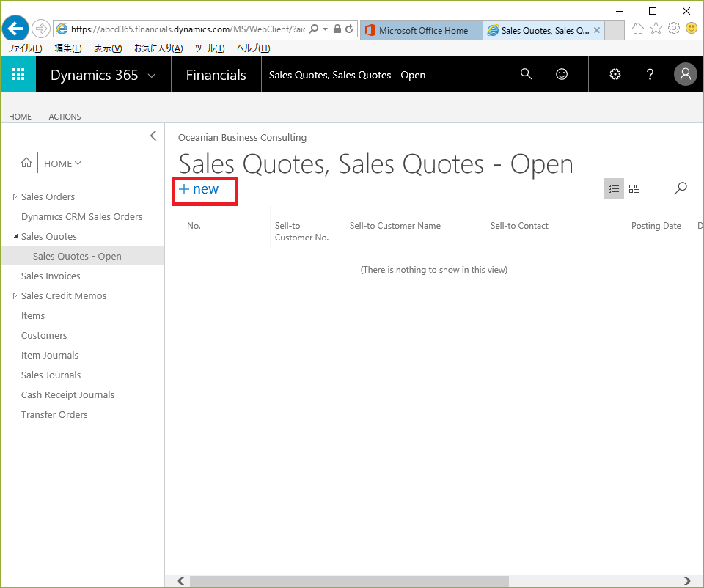Viewport: 704px width, 588px height.
Task: Click Sell-to Customer No. column header
Action: pos(301,231)
